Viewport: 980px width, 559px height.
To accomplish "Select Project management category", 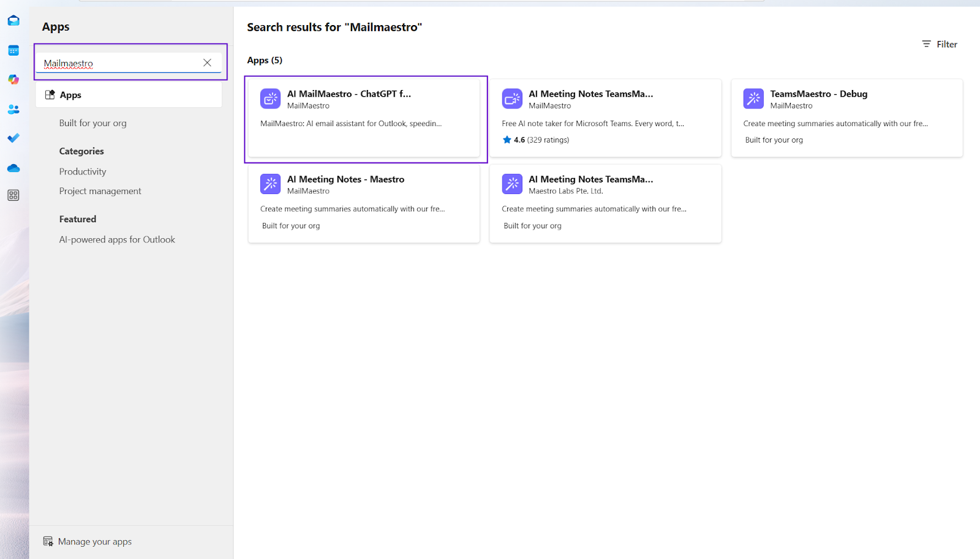I will coord(100,191).
